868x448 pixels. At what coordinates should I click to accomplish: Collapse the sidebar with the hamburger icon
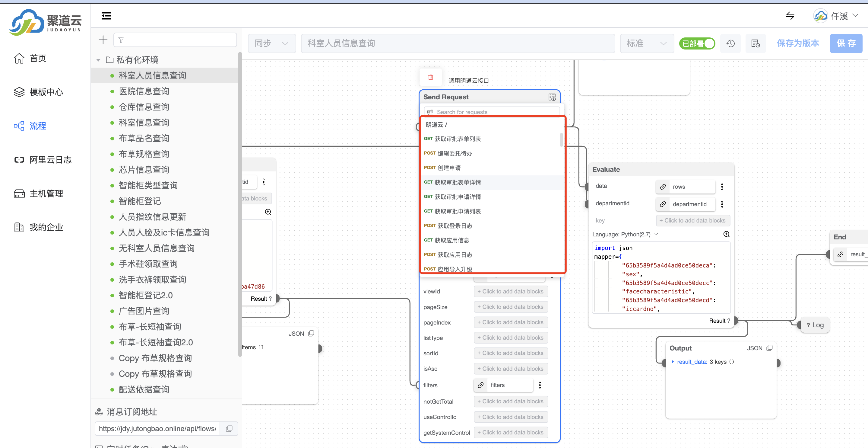coord(106,16)
